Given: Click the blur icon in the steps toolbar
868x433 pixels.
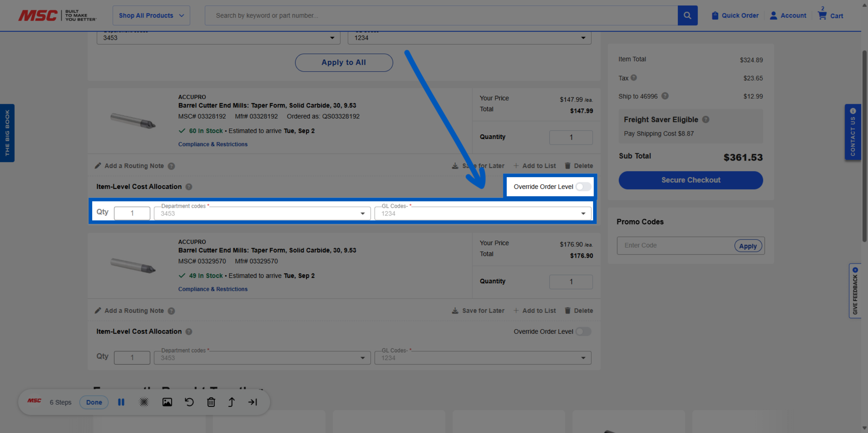Looking at the screenshot, I should point(144,402).
